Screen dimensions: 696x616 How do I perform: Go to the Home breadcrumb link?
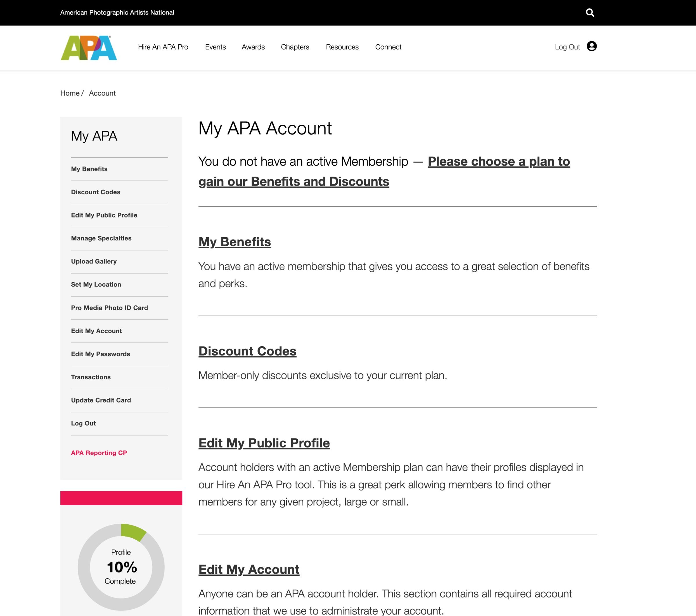[x=70, y=93]
